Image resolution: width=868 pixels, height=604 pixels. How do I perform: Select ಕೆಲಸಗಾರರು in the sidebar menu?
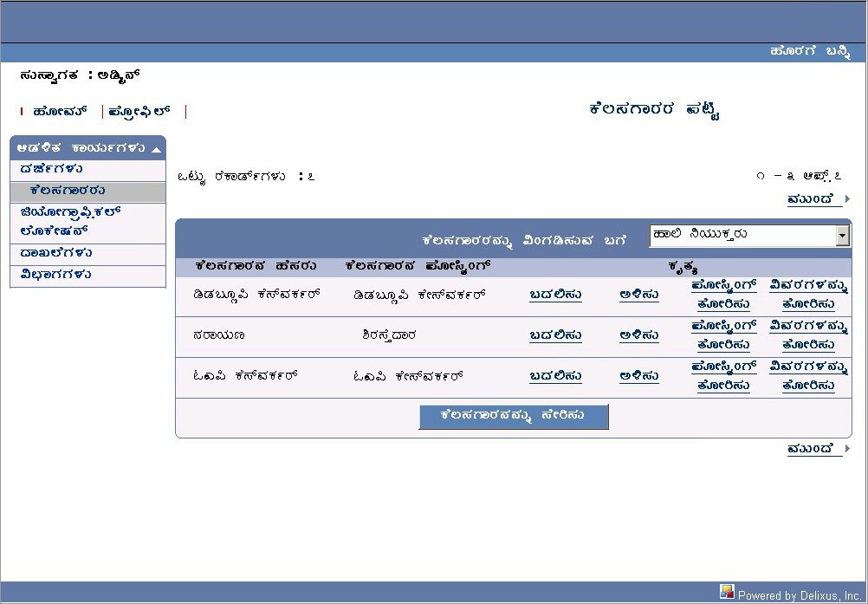tap(68, 191)
